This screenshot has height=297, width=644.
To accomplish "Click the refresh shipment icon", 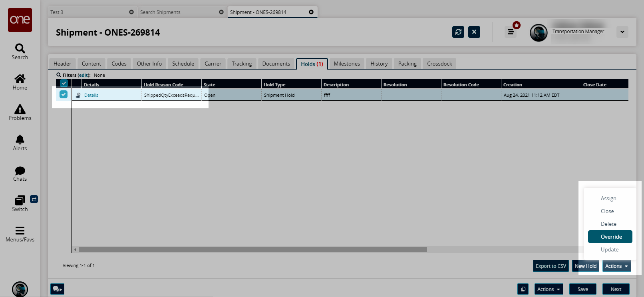I will coord(458,32).
